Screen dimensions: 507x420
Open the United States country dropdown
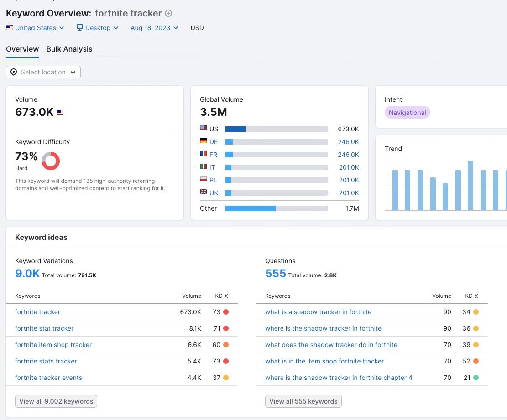[x=35, y=28]
